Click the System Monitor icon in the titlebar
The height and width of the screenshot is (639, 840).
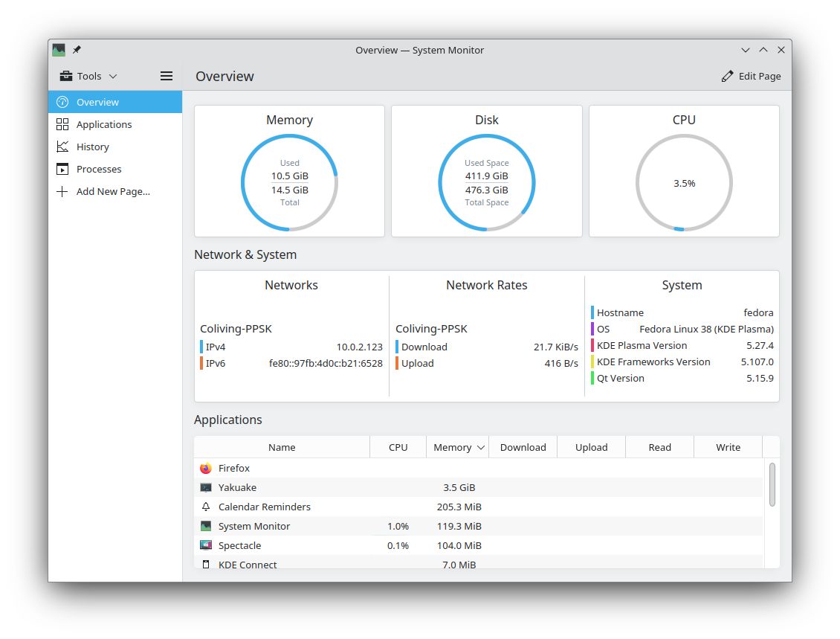[59, 49]
